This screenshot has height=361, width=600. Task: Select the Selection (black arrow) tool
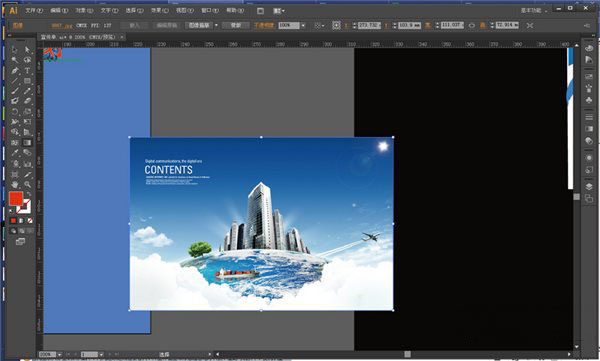(15, 50)
